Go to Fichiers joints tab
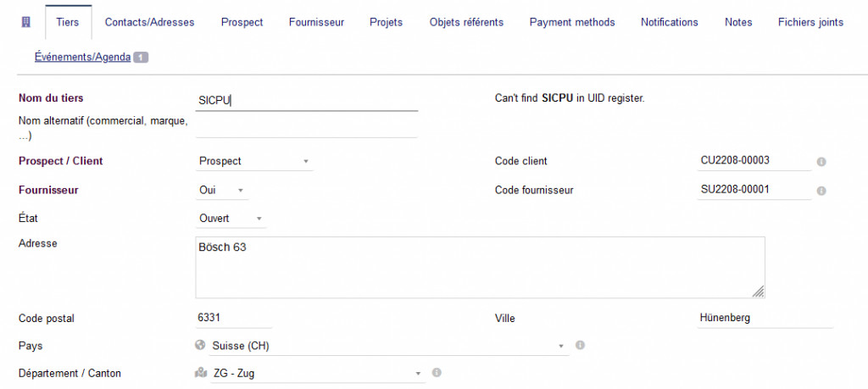The width and height of the screenshot is (868, 389). (x=810, y=22)
